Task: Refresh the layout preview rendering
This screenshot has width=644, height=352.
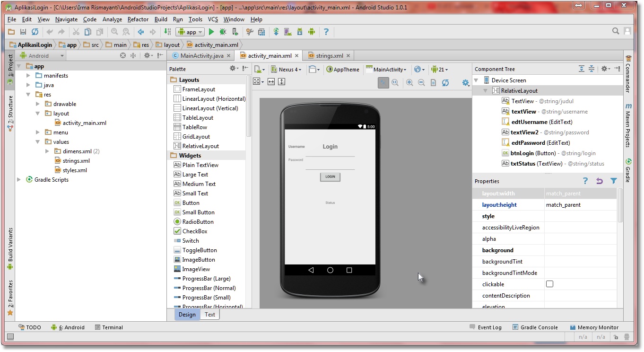Action: (445, 82)
